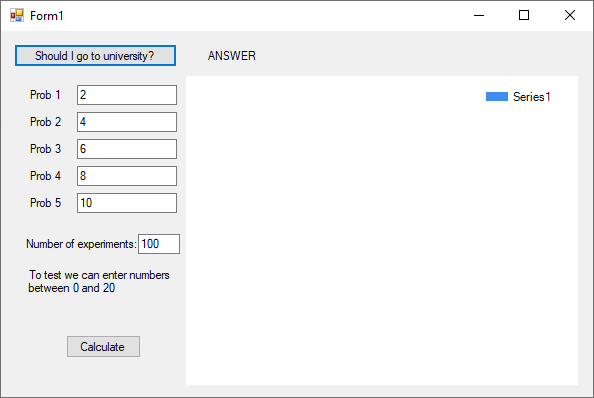The width and height of the screenshot is (594, 398).
Task: Click the Form1 application icon
Action: tap(17, 16)
